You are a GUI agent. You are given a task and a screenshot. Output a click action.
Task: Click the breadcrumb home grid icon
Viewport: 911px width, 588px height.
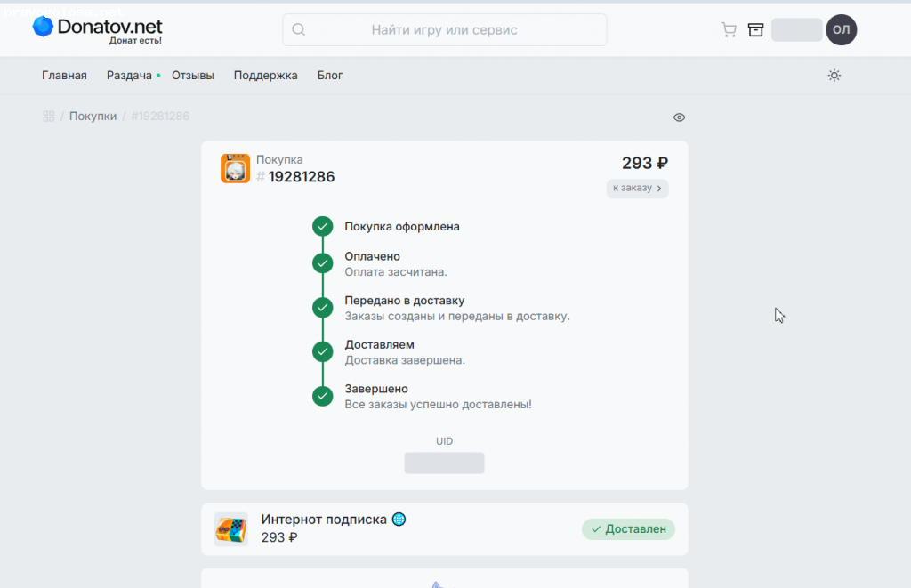pyautogui.click(x=49, y=117)
